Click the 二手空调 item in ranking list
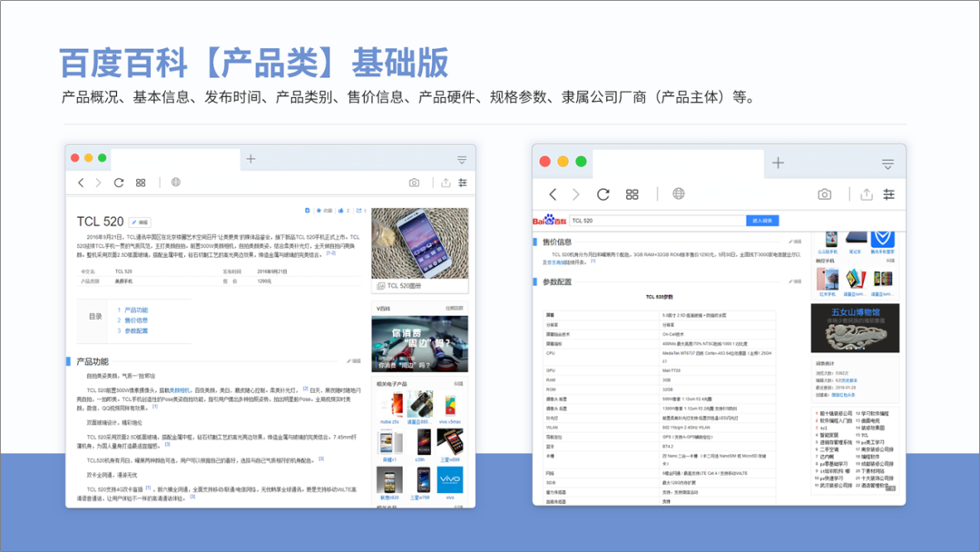The width and height of the screenshot is (980, 552). pos(829,449)
